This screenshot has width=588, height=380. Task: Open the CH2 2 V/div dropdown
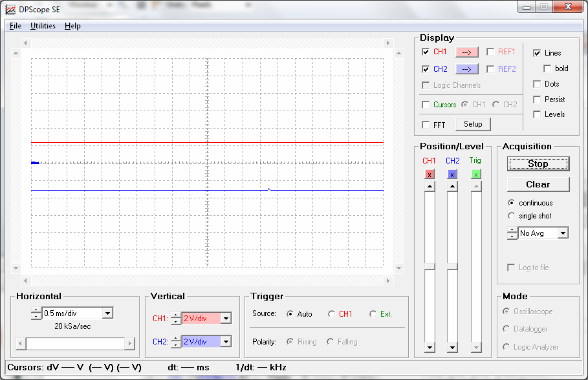pos(226,342)
